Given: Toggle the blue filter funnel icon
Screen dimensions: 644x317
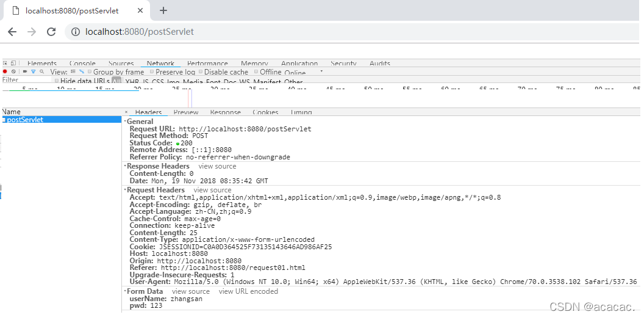Looking at the screenshot, I should [x=34, y=71].
